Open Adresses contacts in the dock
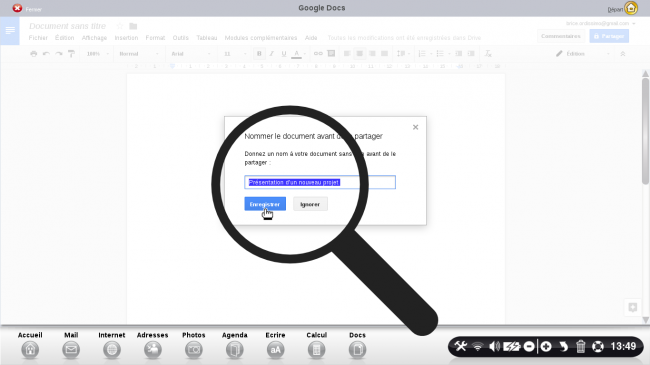 (153, 350)
